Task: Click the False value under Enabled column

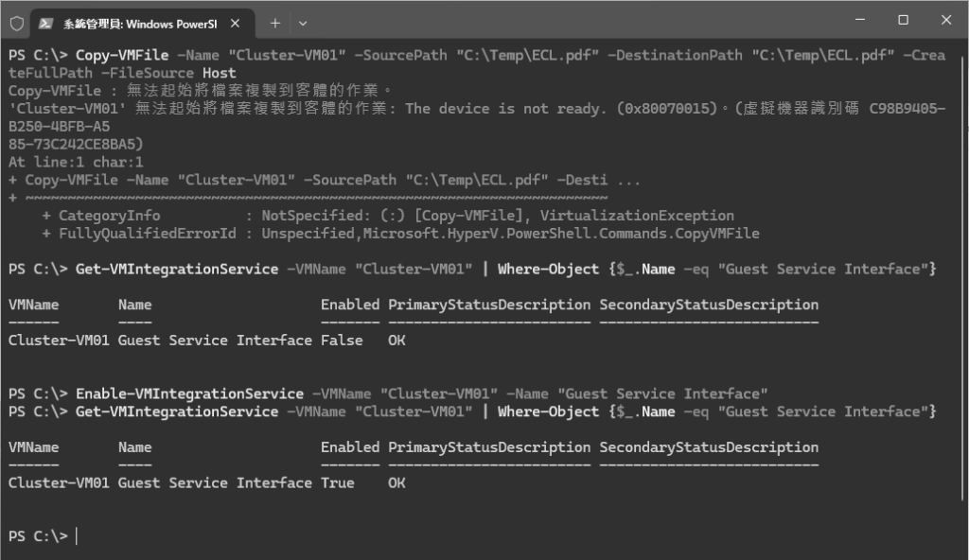Action: pyautogui.click(x=341, y=340)
